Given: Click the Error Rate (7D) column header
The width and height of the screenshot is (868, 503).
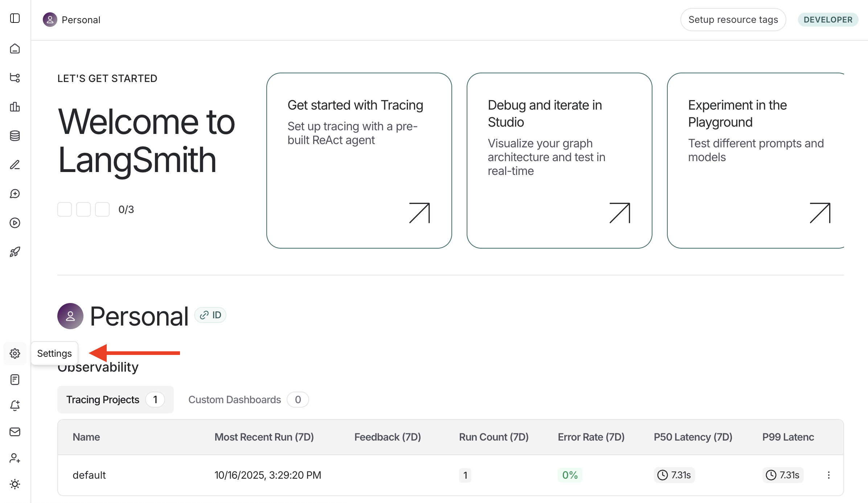Looking at the screenshot, I should (x=591, y=437).
